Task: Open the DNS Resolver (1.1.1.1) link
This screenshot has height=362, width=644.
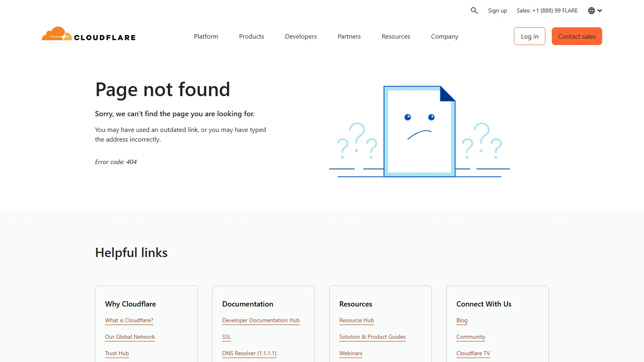Action: click(x=249, y=353)
